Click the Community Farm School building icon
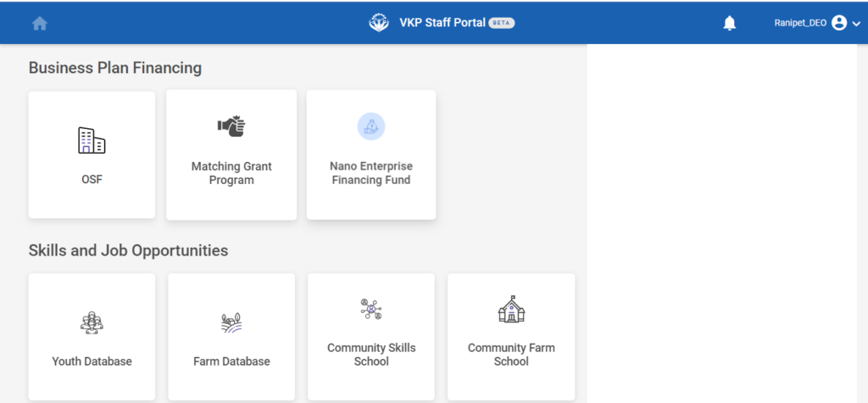 click(511, 310)
